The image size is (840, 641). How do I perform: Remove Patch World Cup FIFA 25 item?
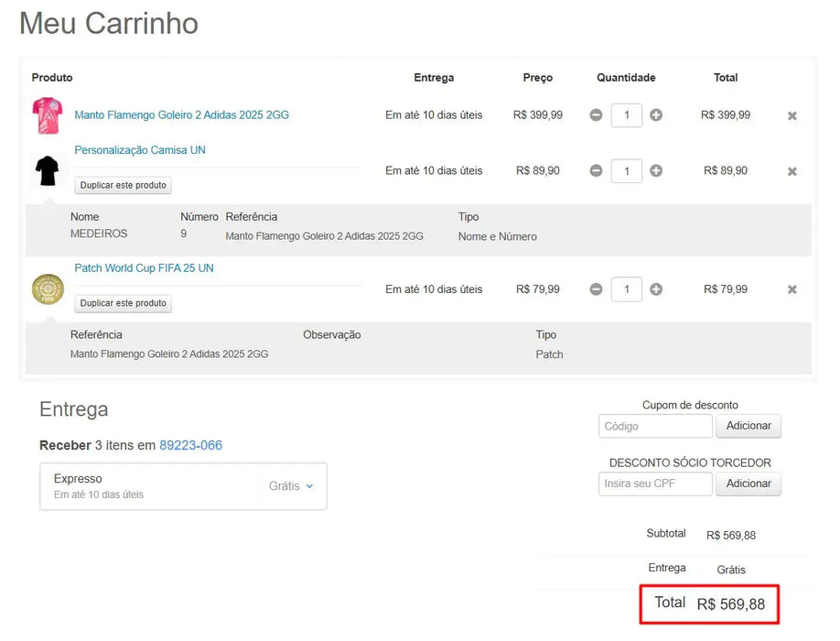pos(792,288)
